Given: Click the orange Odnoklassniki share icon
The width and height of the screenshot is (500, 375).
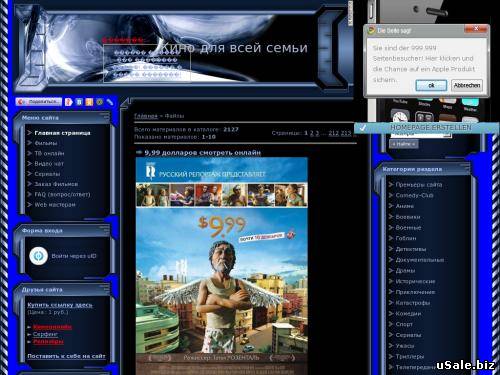Looking at the screenshot, I should coord(89,102).
